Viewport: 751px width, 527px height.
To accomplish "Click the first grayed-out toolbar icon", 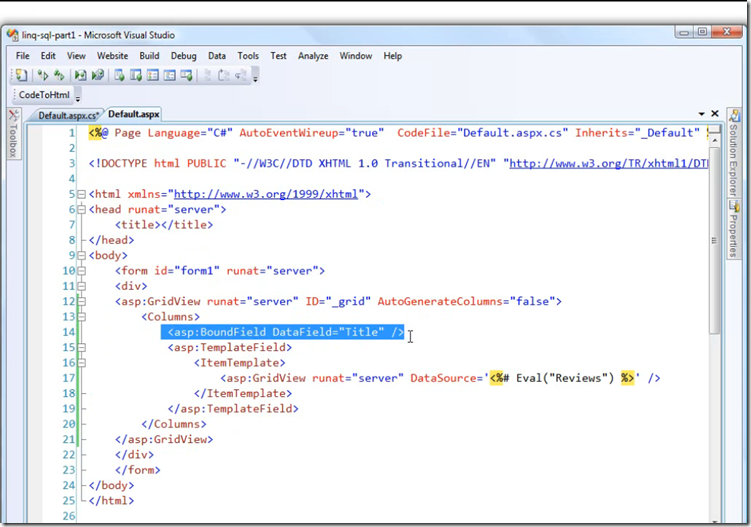I will click(x=207, y=75).
